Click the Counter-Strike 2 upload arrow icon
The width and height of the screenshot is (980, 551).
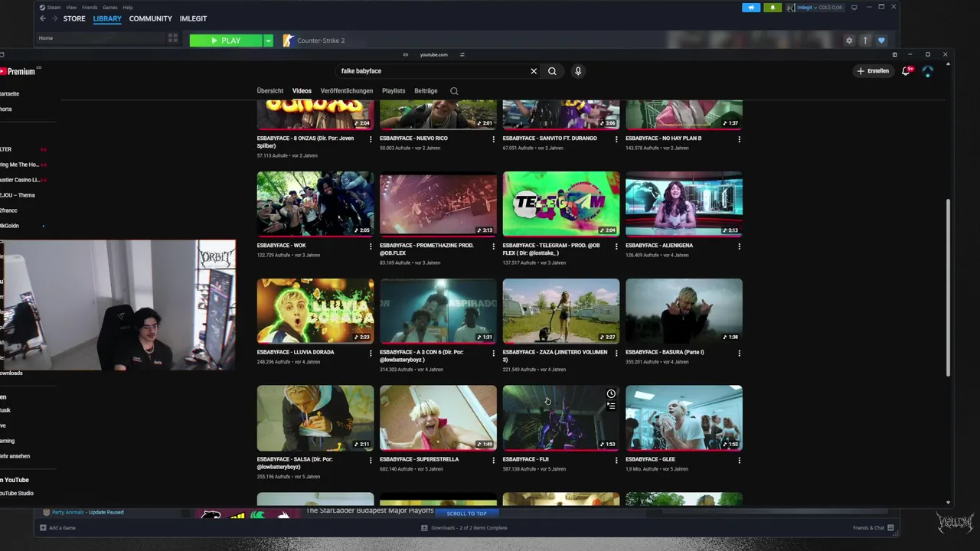point(865,41)
